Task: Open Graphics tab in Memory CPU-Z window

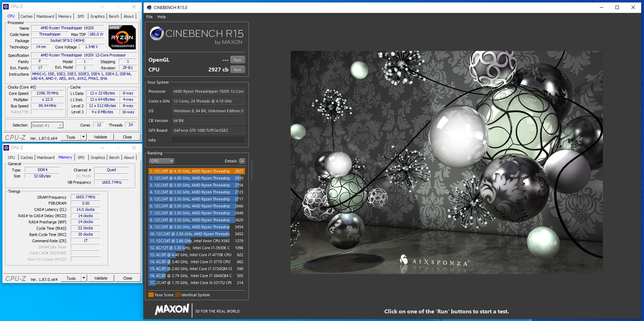Action: 98,158
